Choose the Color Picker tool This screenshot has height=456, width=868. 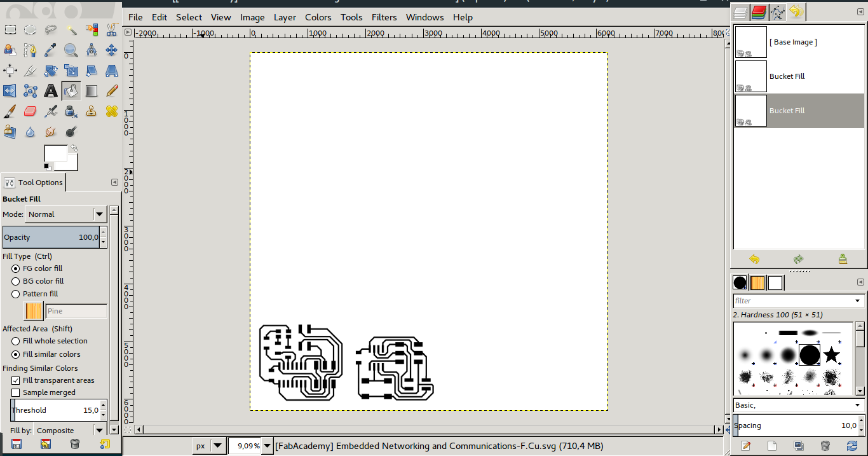(x=51, y=50)
